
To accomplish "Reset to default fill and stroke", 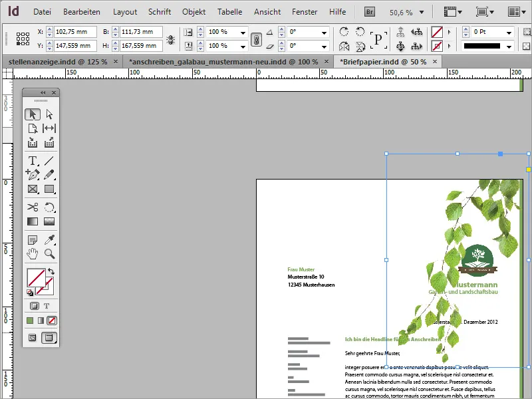I will [x=30, y=293].
